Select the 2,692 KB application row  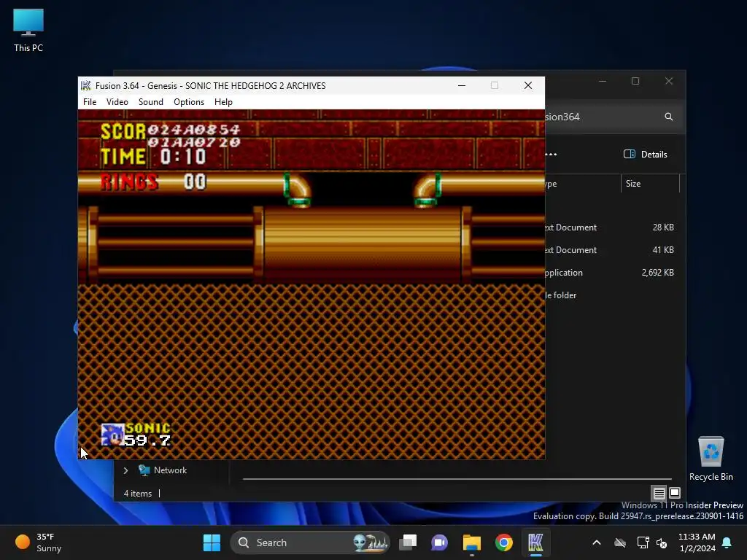point(612,273)
